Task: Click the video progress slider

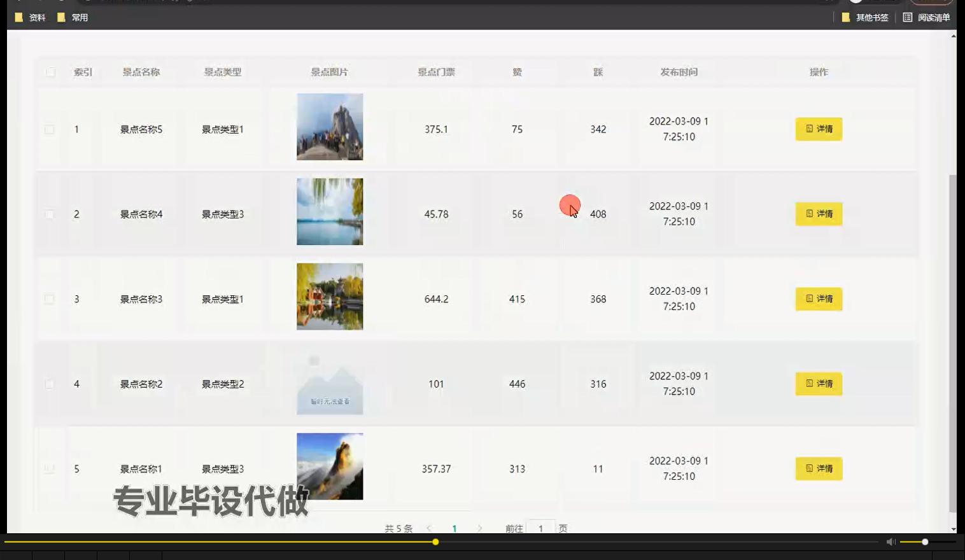Action: pyautogui.click(x=435, y=542)
